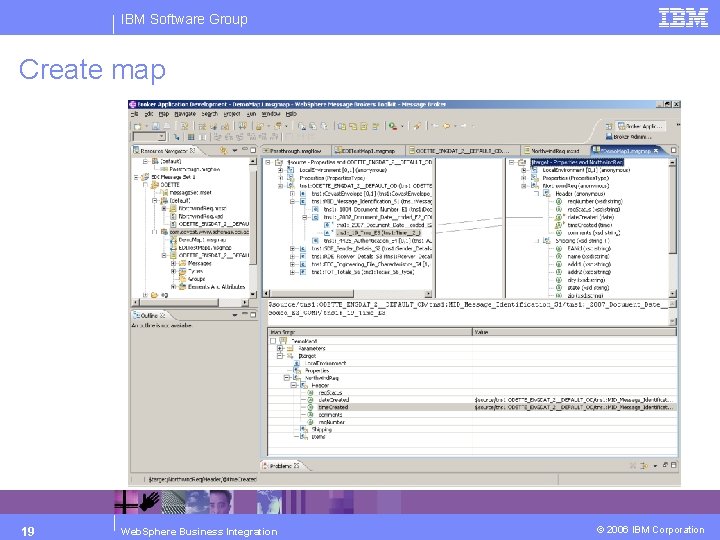The width and height of the screenshot is (720, 540).
Task: Switch to the ODETTE_ENGDAT_2__DEFAULT_OD editor tab
Action: [x=463, y=151]
